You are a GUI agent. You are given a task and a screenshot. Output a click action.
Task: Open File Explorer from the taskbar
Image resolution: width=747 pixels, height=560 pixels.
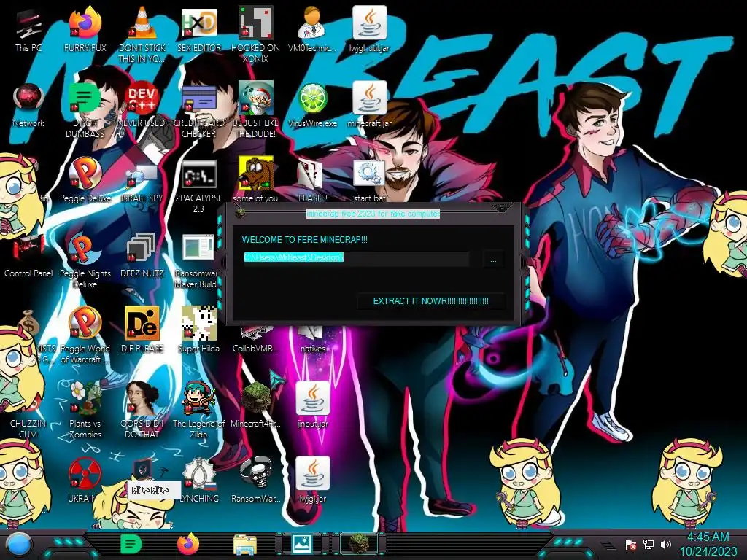(245, 545)
